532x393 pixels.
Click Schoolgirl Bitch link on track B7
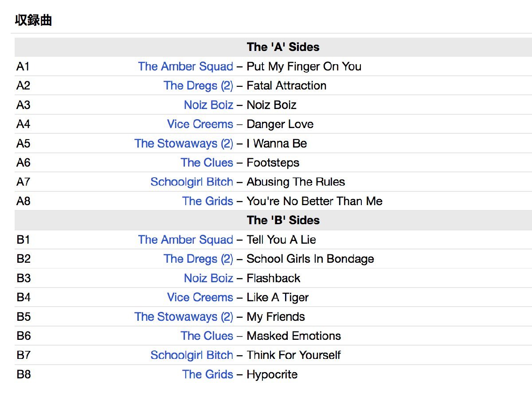coord(192,355)
